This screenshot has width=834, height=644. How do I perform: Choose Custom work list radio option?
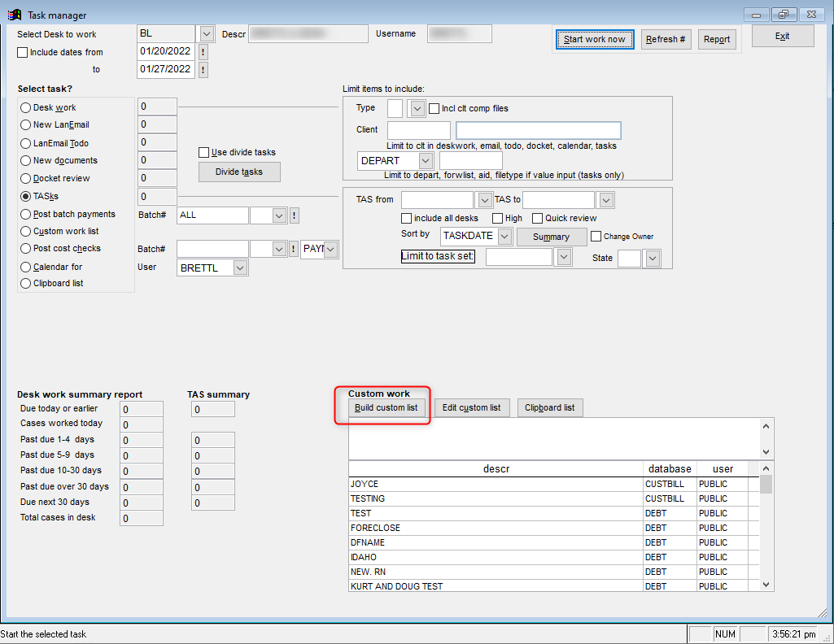pyautogui.click(x=25, y=231)
